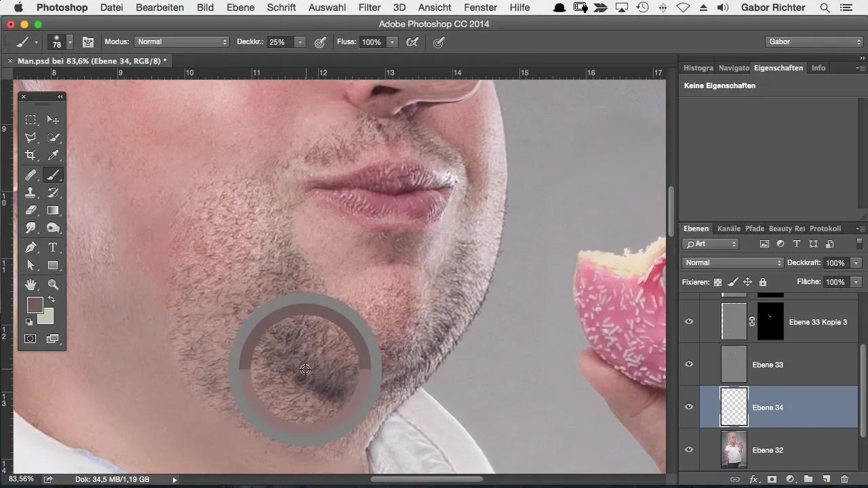Swap foreground and background colors
868x488 pixels.
(x=51, y=300)
